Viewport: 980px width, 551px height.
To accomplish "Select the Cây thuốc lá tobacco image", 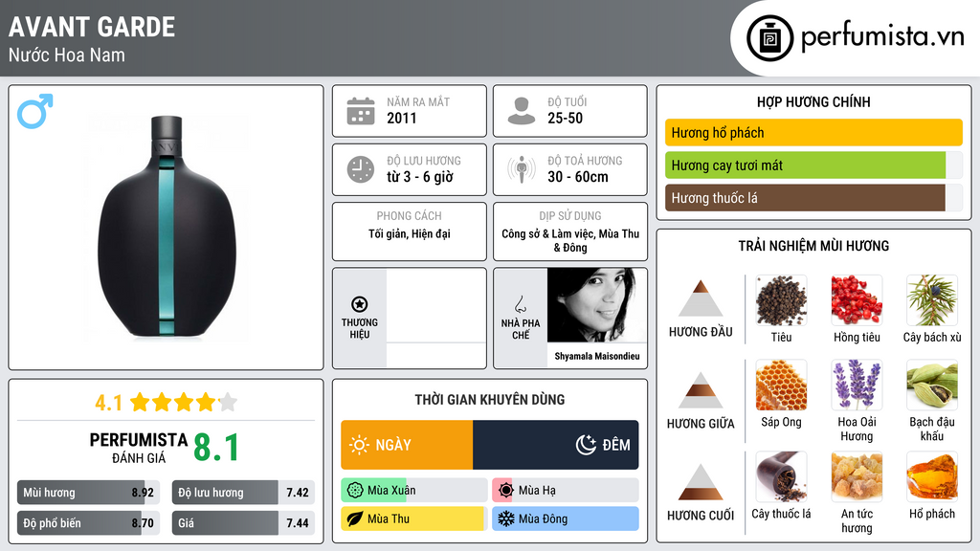I will pos(781,476).
